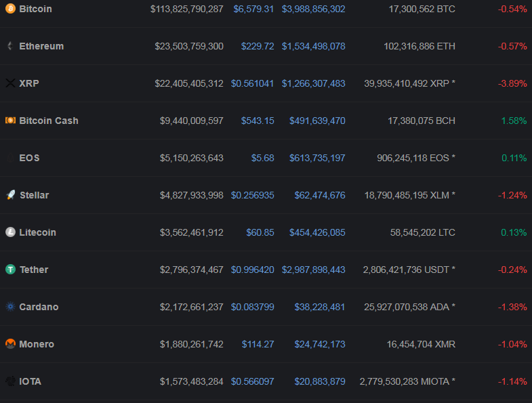Open the Bitcoin Cash name link
Screen dimensions: 532x403
pos(49,121)
